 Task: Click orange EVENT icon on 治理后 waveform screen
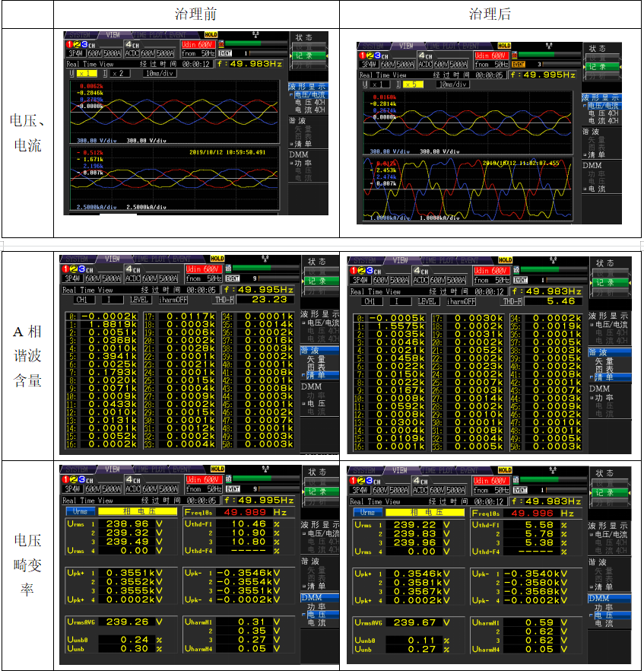(x=519, y=65)
